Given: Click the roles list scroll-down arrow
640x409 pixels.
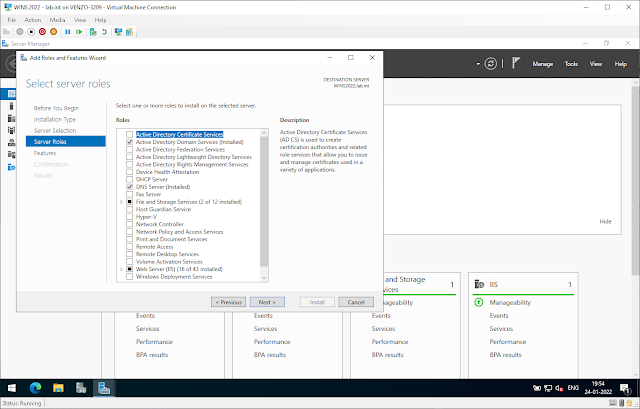Looking at the screenshot, I should pyautogui.click(x=264, y=278).
